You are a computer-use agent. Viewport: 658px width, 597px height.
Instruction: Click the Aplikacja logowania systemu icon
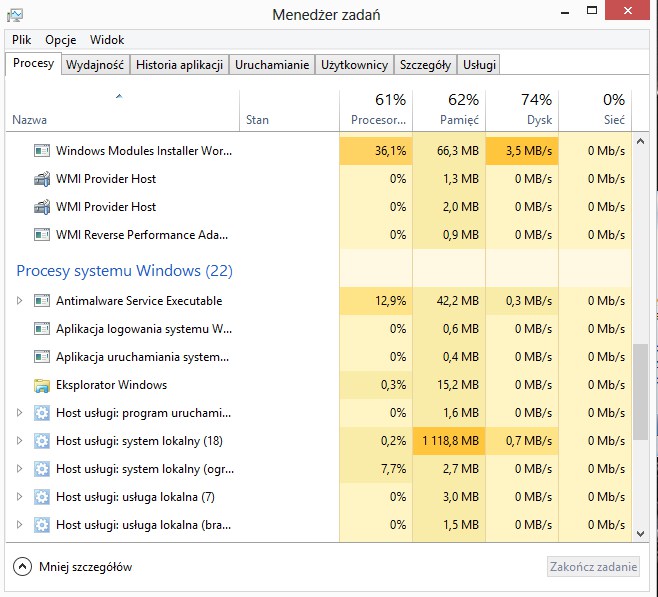point(42,329)
